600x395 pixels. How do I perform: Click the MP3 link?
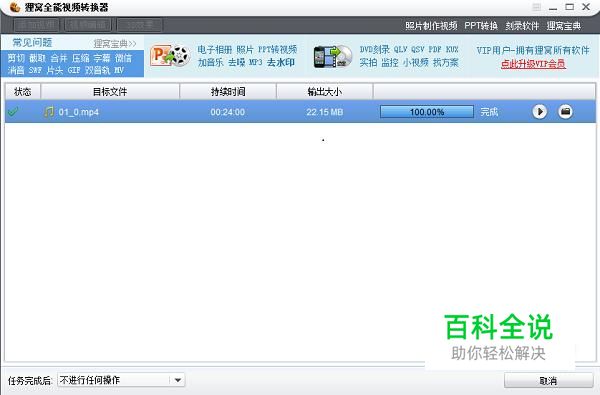coord(256,62)
